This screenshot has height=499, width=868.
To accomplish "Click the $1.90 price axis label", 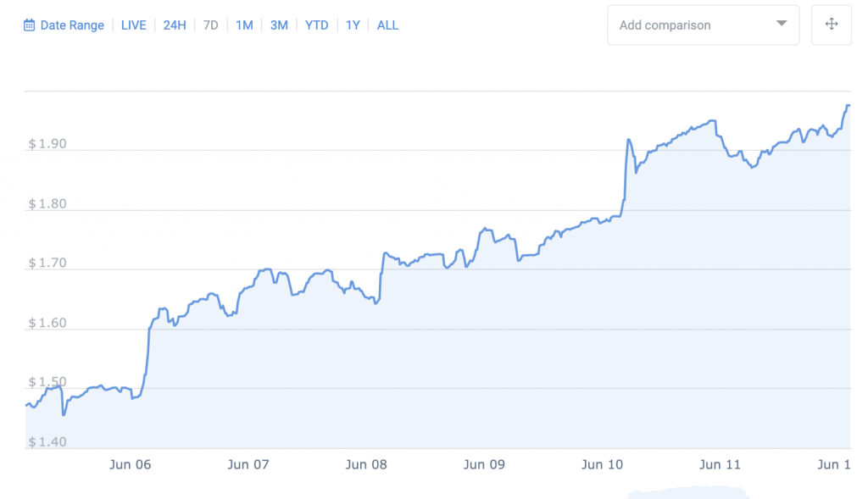I will coord(47,145).
